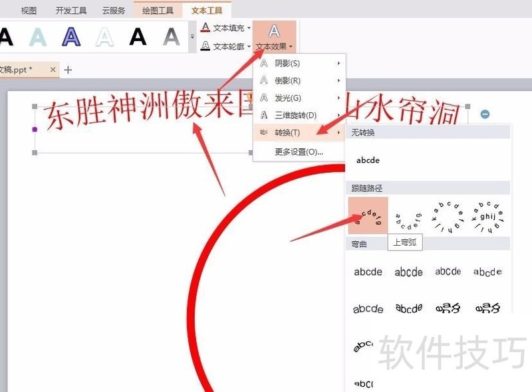532x392 pixels.
Task: Open the 文本填充 dropdown arrow
Action: (x=249, y=28)
